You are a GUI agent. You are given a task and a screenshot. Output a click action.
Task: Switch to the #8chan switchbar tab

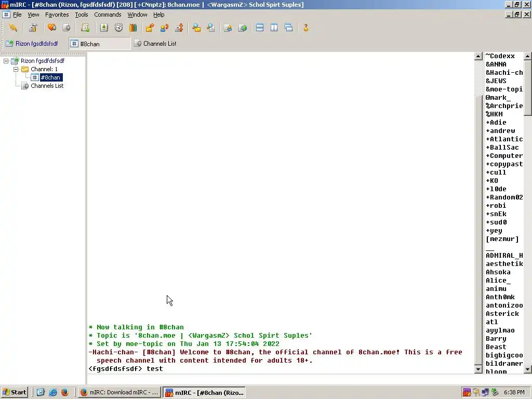(x=100, y=44)
